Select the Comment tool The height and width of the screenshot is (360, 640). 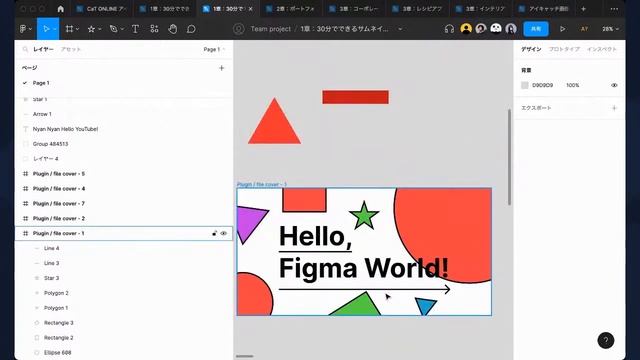point(191,29)
